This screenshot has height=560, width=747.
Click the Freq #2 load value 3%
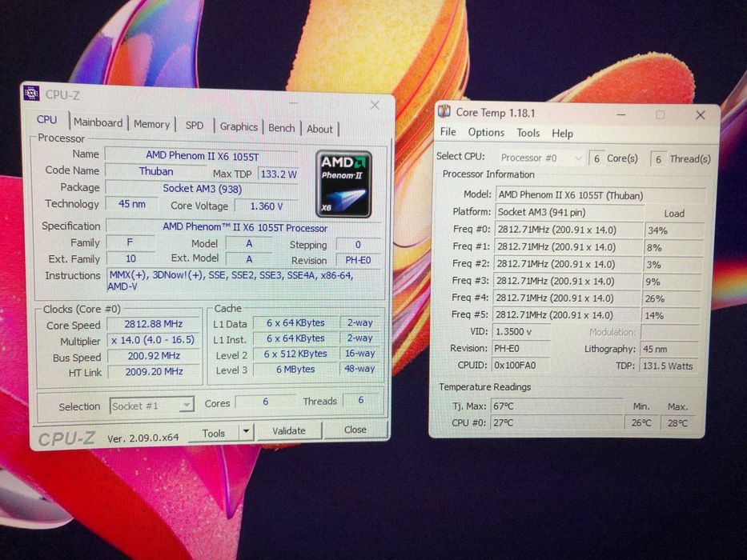coord(673,265)
